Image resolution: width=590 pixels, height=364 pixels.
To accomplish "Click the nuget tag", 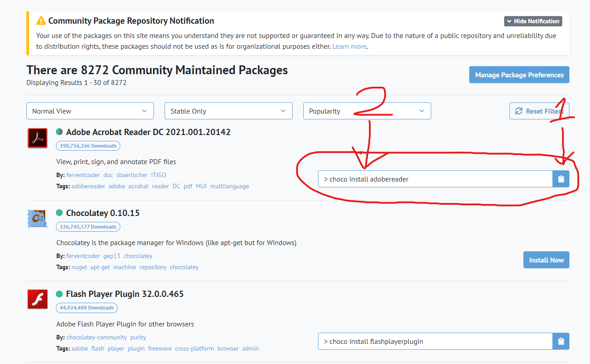I will click(x=79, y=267).
